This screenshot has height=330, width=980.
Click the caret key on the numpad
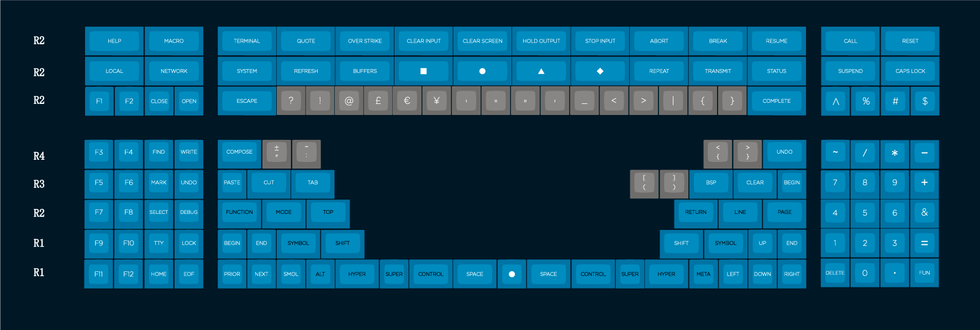(x=836, y=101)
